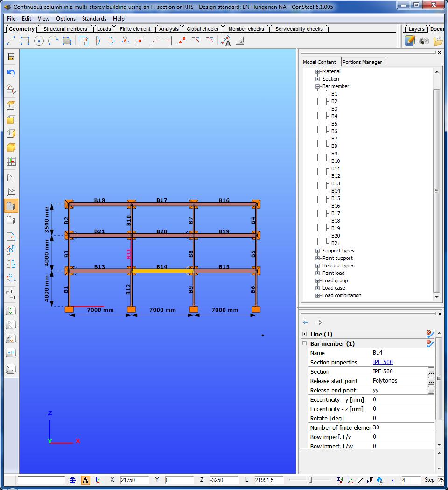448x490 pixels.
Task: Expand the Material tree node
Action: pos(317,71)
